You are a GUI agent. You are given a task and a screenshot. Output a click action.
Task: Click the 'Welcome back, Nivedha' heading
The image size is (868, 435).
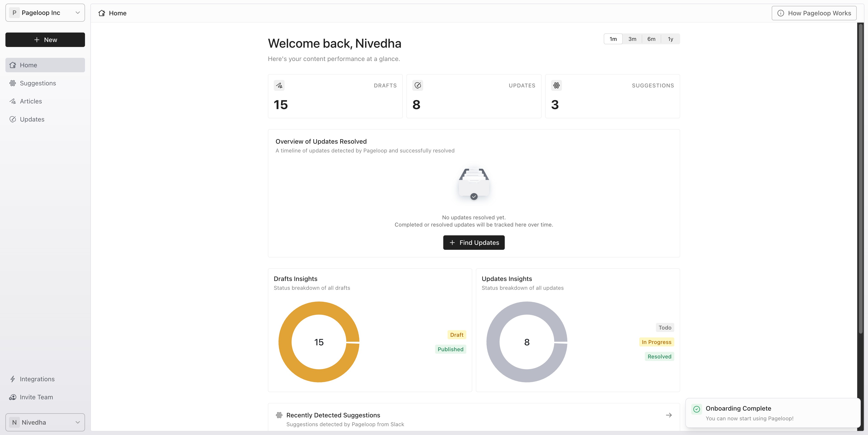tap(335, 43)
